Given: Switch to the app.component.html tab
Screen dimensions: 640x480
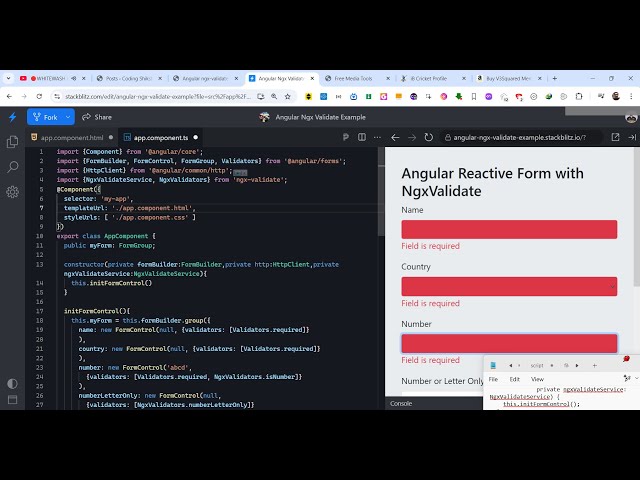Looking at the screenshot, I should pos(70,137).
